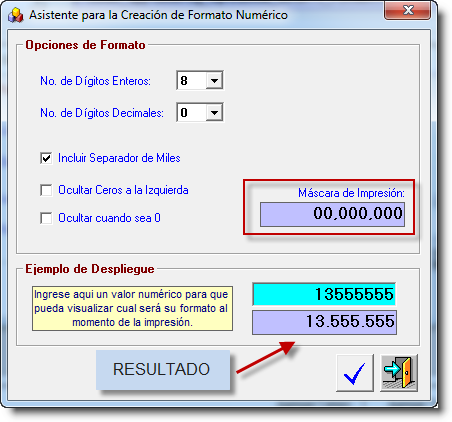The width and height of the screenshot is (452, 422).
Task: Click the blue checkmark accept icon
Action: click(355, 373)
